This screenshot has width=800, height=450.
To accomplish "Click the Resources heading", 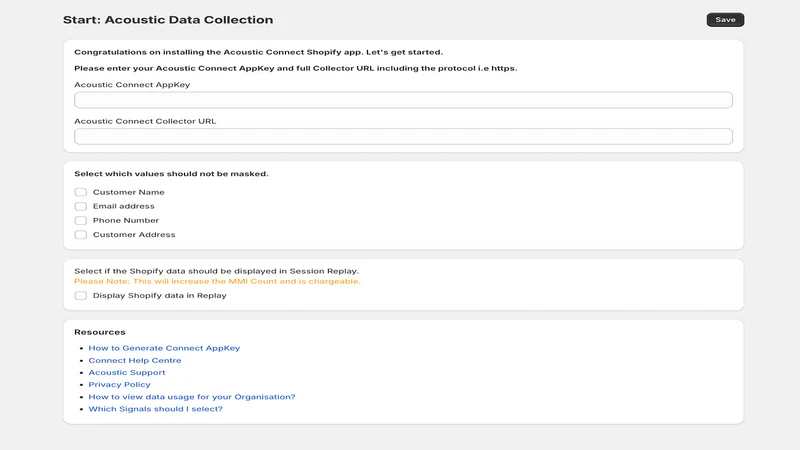I will pos(99,332).
